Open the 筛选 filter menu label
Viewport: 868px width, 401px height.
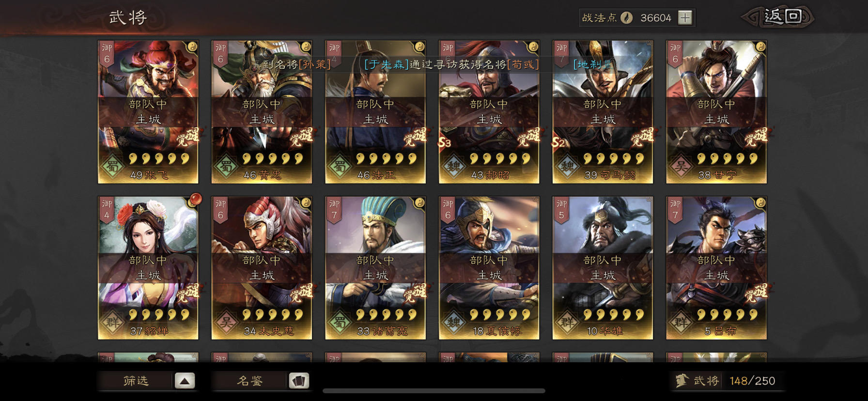tap(136, 381)
